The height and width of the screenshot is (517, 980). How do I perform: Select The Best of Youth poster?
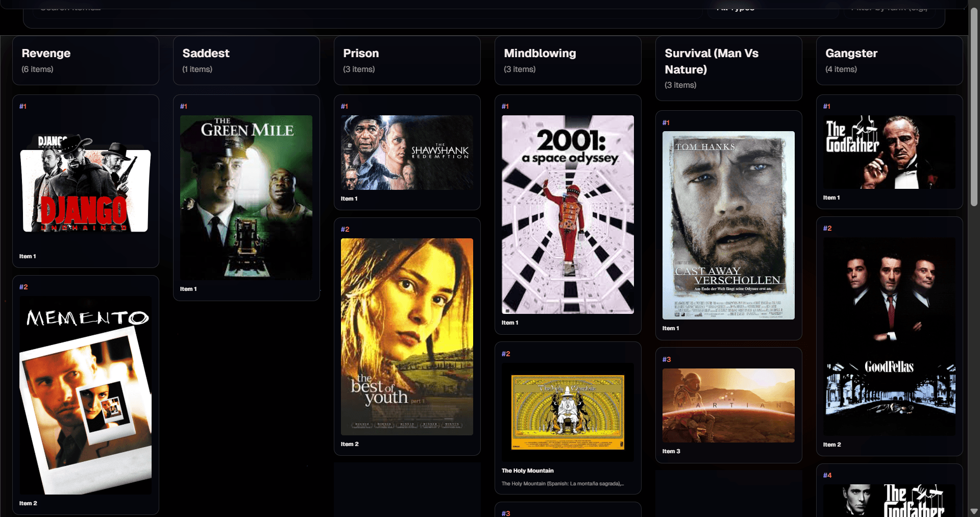(x=407, y=337)
